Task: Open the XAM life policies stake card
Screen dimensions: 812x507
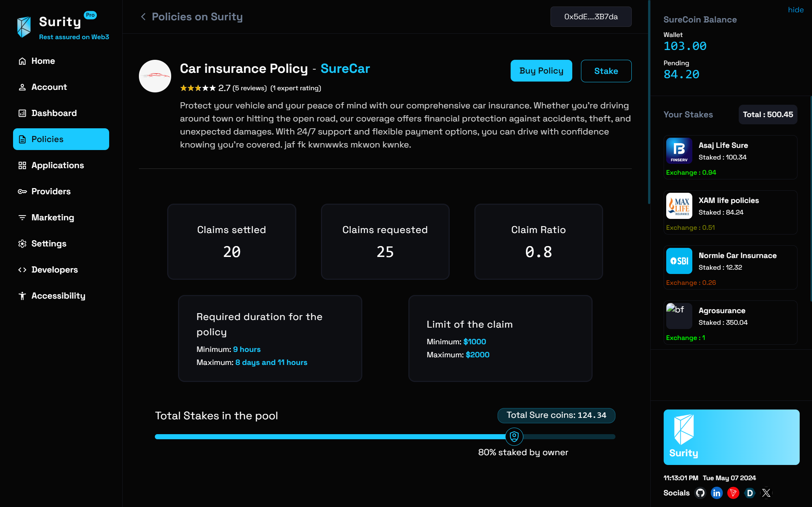Action: 730,212
